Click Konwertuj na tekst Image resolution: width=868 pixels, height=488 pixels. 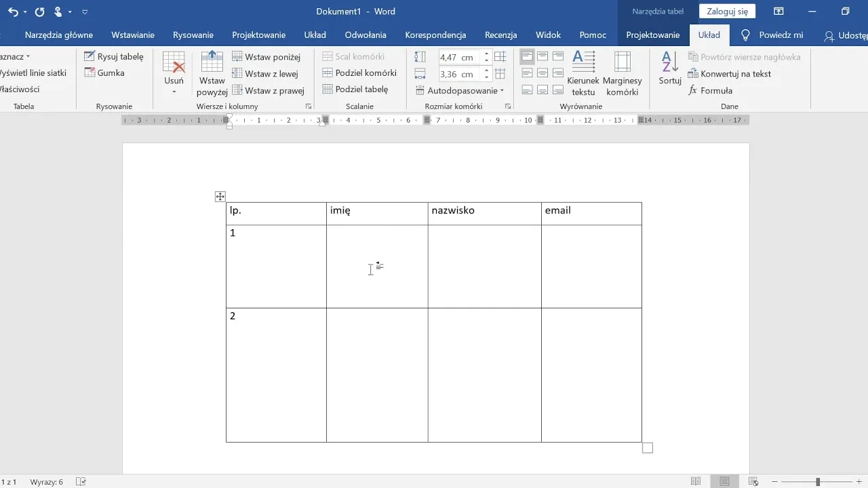[x=730, y=74]
